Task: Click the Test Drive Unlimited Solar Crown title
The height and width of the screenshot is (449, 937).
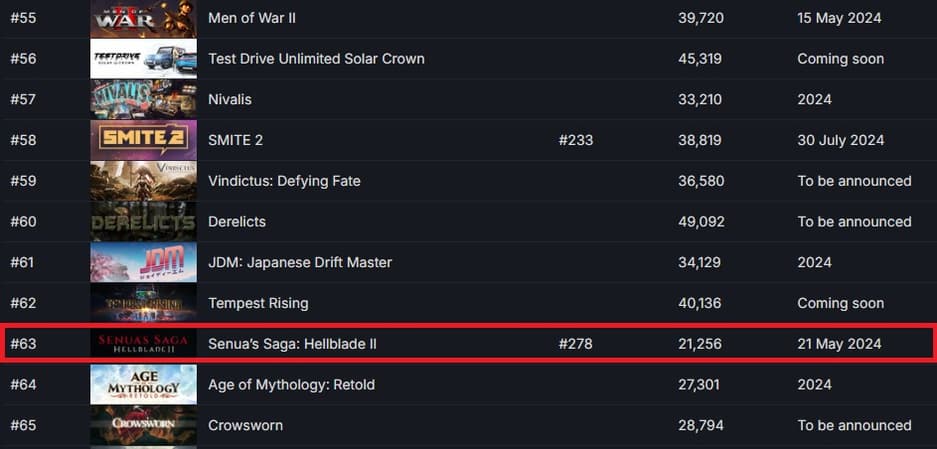Action: (316, 59)
